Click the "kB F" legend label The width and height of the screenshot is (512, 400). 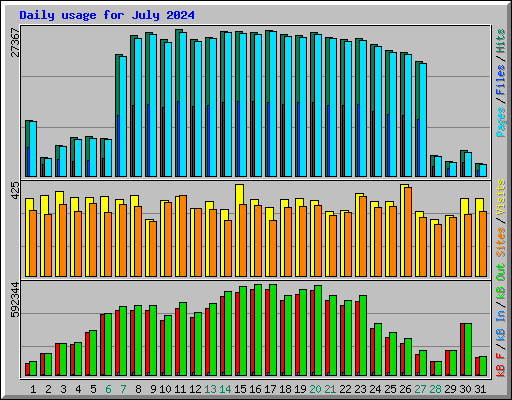pyautogui.click(x=501, y=365)
